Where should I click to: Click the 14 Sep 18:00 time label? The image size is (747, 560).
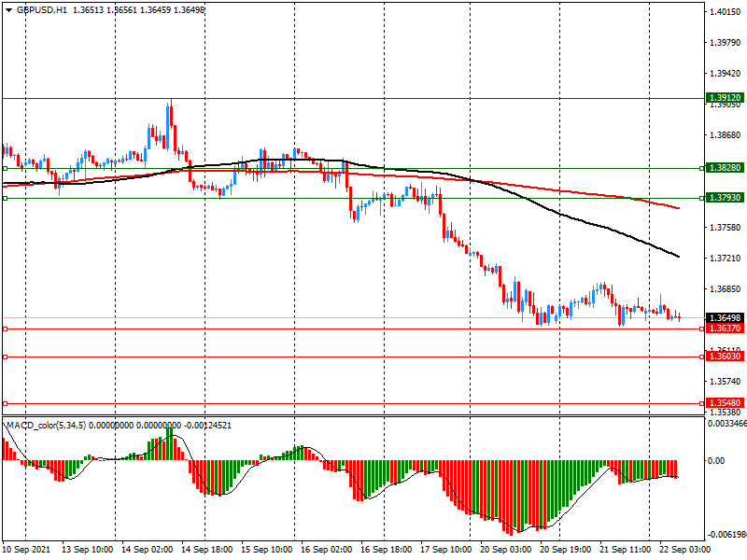pos(206,550)
